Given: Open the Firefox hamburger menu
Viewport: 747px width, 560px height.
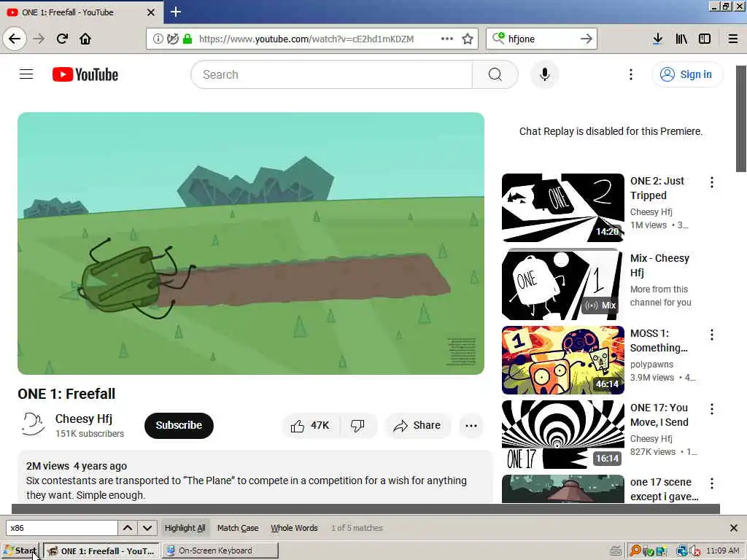Looking at the screenshot, I should click(733, 39).
